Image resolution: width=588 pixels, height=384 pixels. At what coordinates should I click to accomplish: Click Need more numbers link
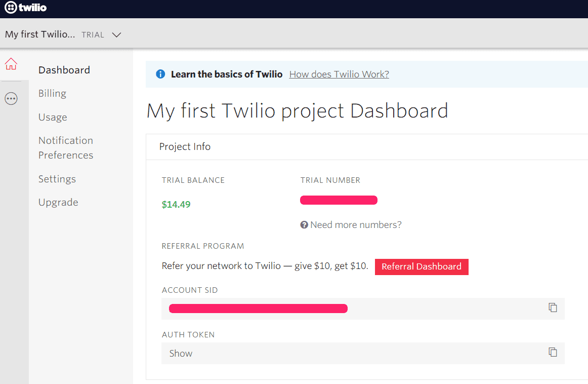(356, 225)
